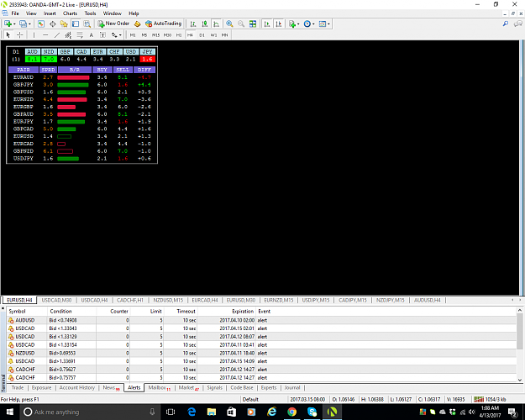This screenshot has width=525, height=420.
Task: Switch chart to Candlesticks icon
Action: coord(205,24)
